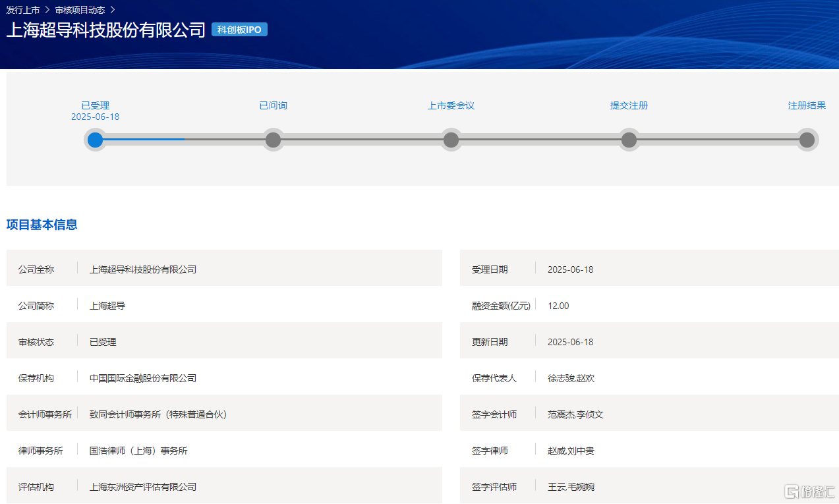Click the 律师事务所 value 国浩律师（上海）事务所
Image resolution: width=839 pixels, height=504 pixels.
point(138,451)
